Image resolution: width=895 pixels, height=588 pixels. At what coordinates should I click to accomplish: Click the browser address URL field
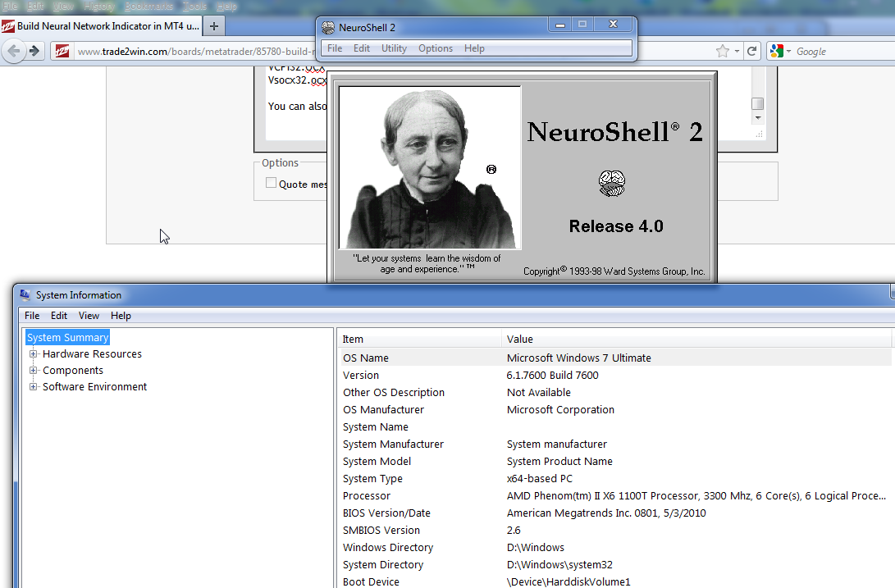coord(197,52)
